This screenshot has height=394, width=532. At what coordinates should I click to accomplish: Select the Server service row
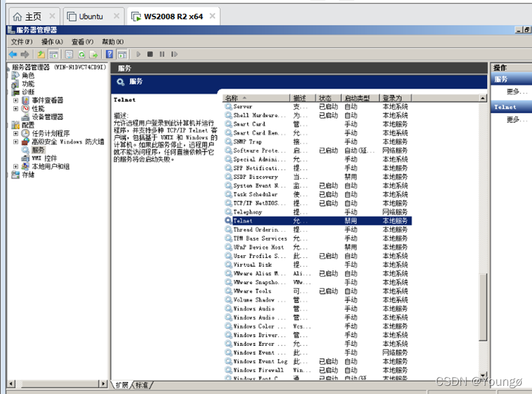coord(318,106)
